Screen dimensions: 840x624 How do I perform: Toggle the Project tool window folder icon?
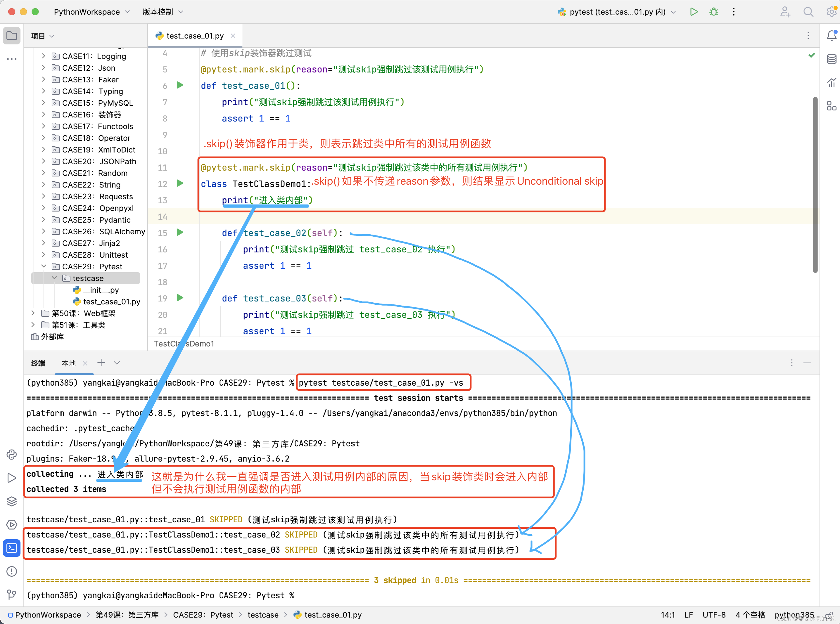[12, 36]
